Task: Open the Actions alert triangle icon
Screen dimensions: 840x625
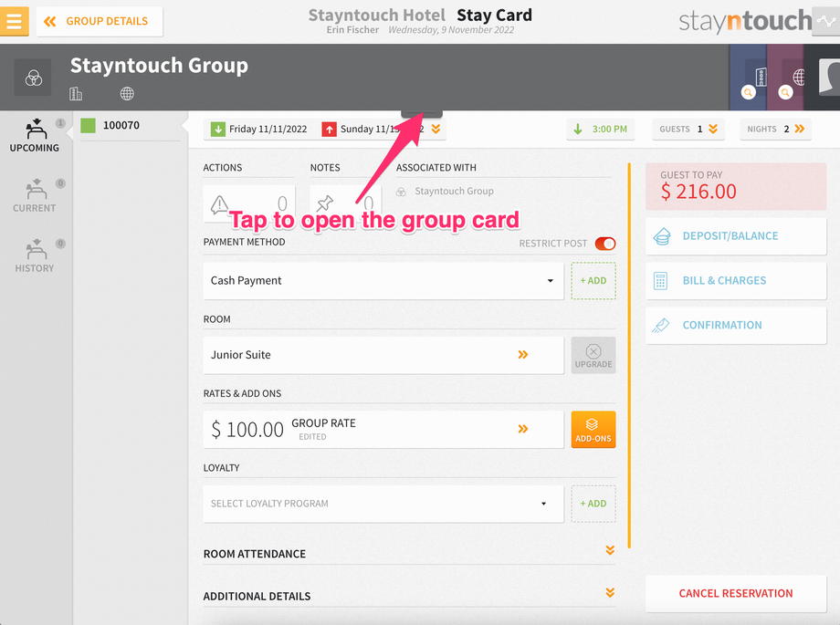Action: [220, 203]
